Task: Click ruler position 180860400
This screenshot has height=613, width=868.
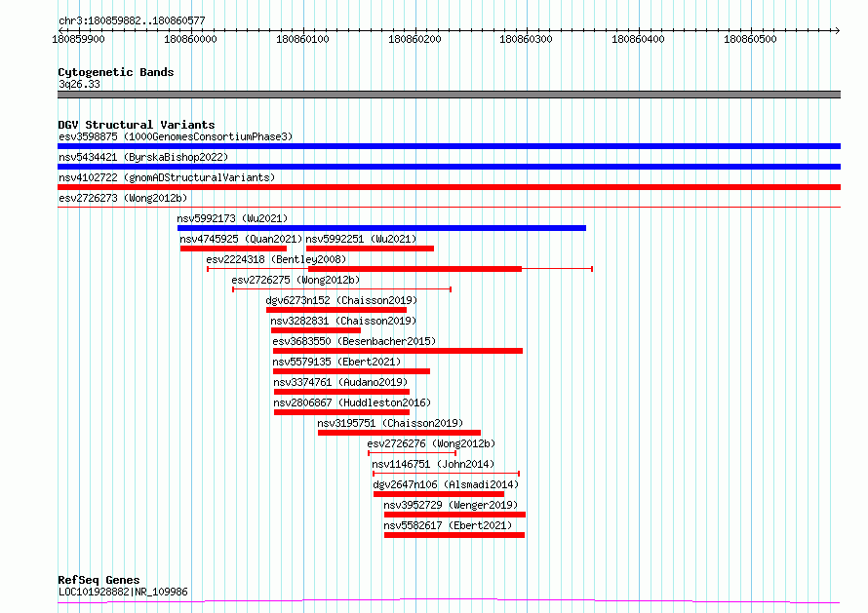Action: point(638,39)
